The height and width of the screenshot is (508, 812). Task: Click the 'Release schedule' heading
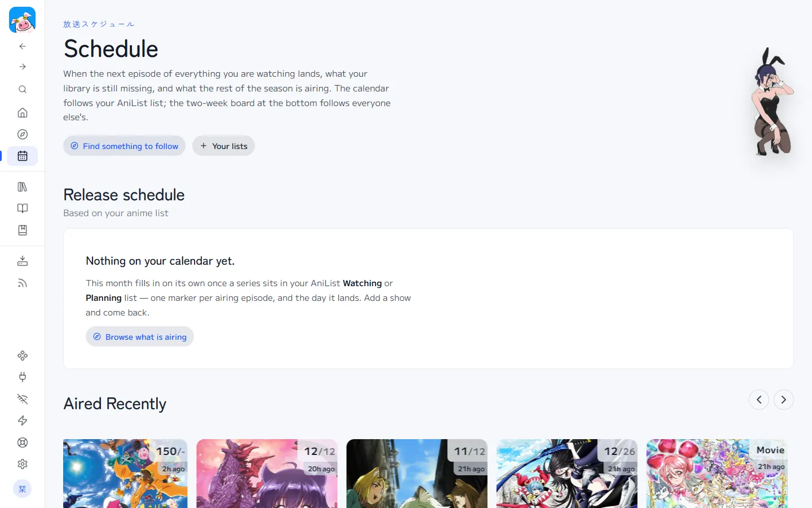[x=124, y=195]
